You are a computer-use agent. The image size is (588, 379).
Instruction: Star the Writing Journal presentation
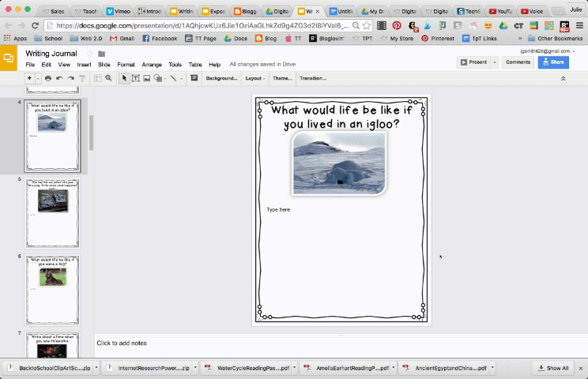pos(89,54)
